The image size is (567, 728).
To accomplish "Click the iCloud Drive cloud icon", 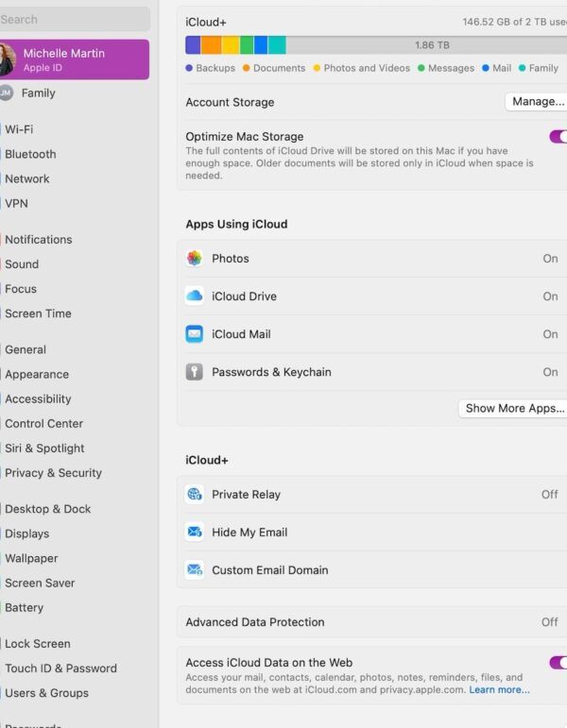I will 195,296.
